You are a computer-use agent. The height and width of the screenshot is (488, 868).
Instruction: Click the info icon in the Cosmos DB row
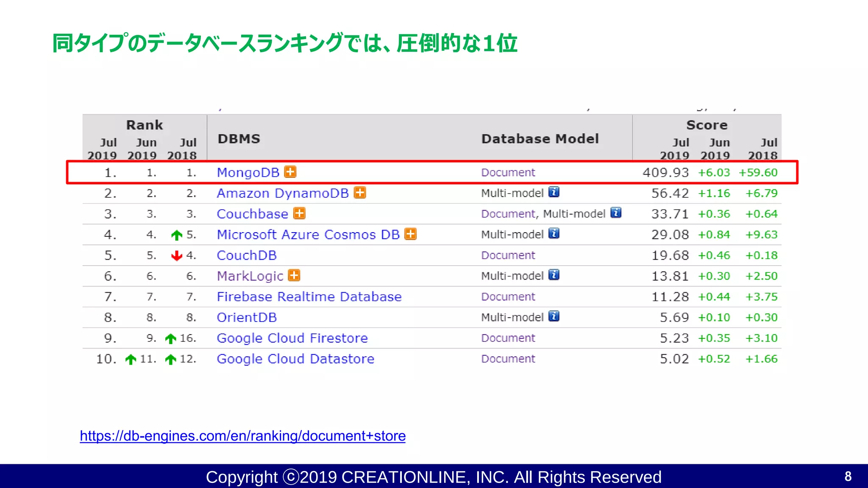point(554,233)
